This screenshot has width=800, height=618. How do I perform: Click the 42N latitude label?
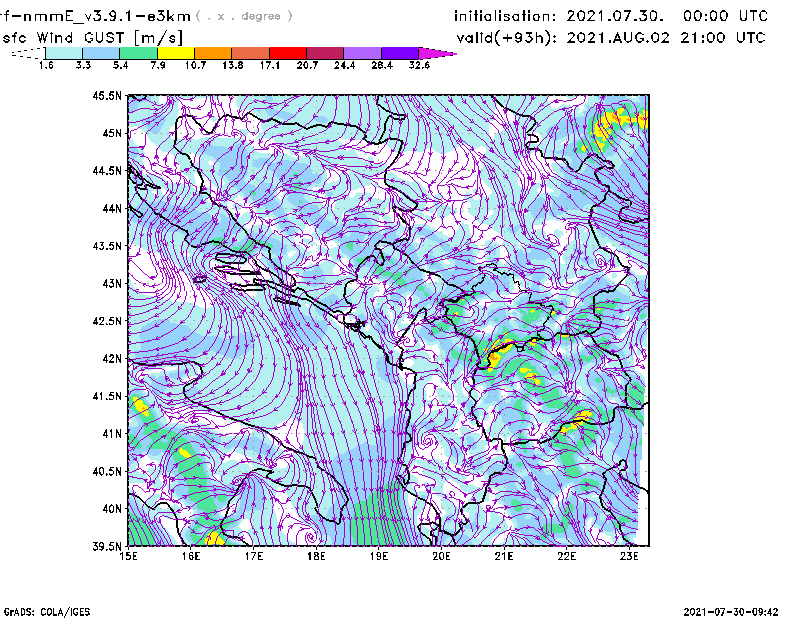click(112, 358)
